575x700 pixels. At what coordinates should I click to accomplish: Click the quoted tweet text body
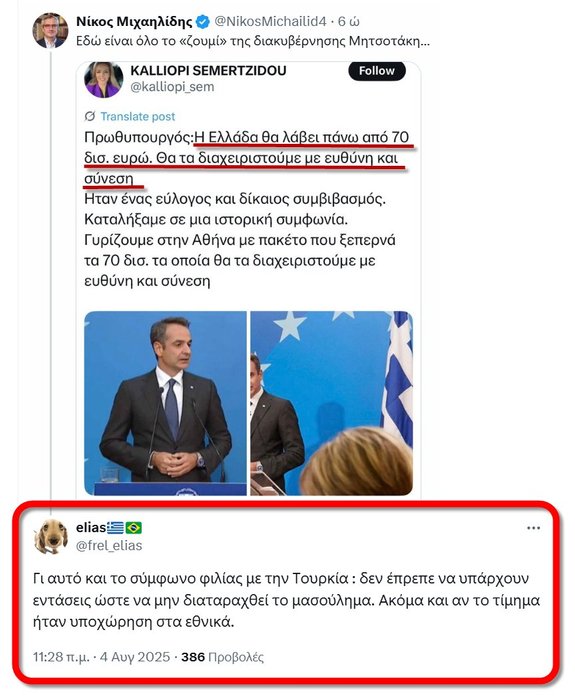pyautogui.click(x=246, y=209)
